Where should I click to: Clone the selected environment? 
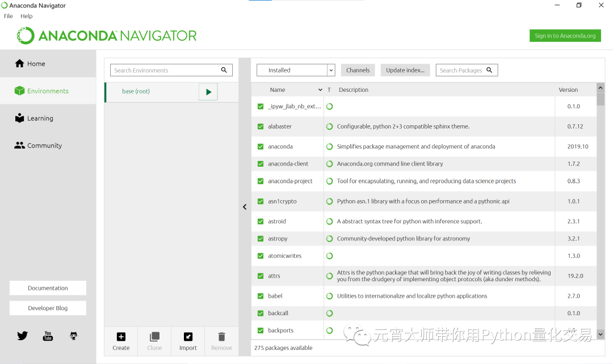(154, 341)
